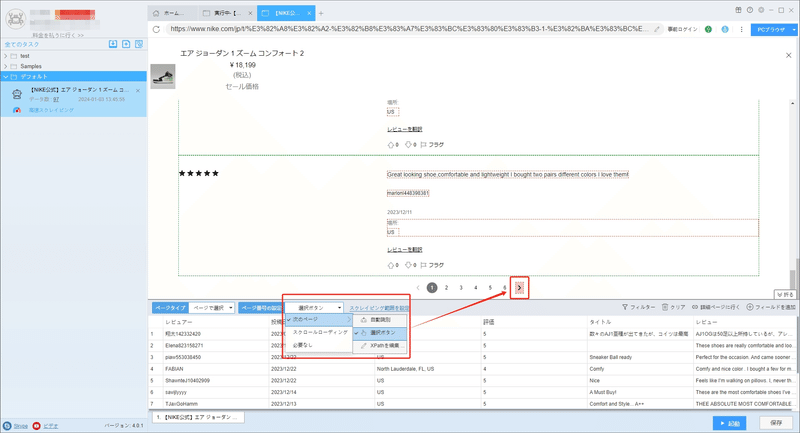This screenshot has height=433, width=800.
Task: Click the flag フラグ under last review
Action: click(x=432, y=265)
